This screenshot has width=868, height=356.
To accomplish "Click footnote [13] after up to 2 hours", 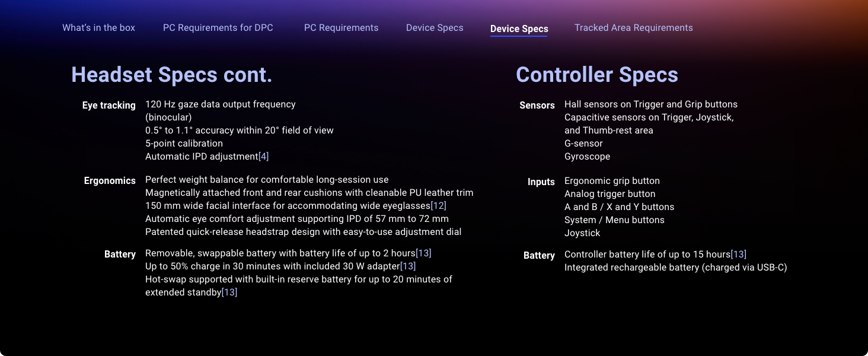I will tap(423, 253).
